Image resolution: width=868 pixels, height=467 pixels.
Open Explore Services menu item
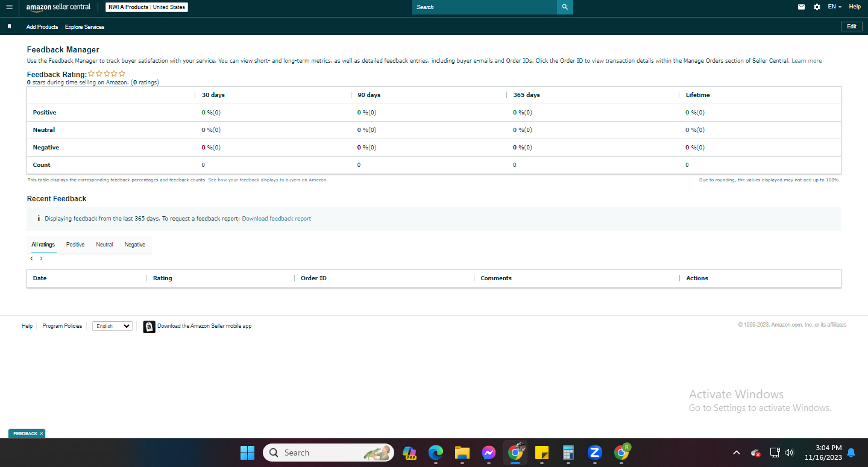coord(84,27)
